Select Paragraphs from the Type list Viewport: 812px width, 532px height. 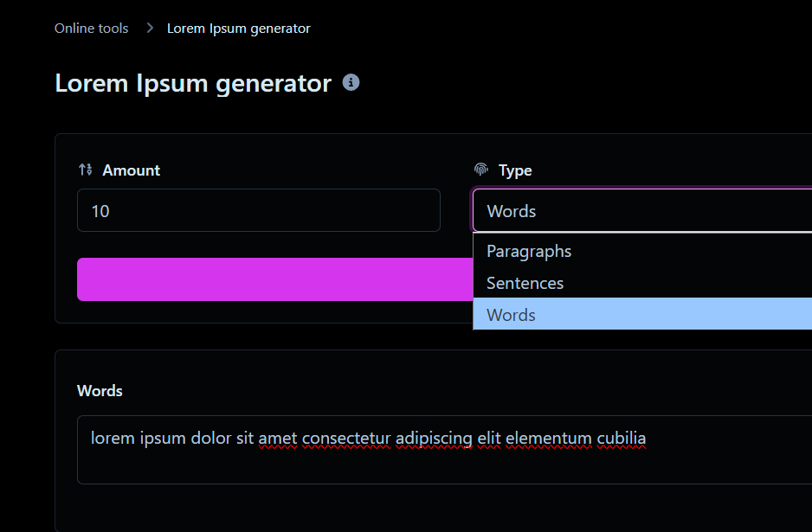pyautogui.click(x=529, y=251)
